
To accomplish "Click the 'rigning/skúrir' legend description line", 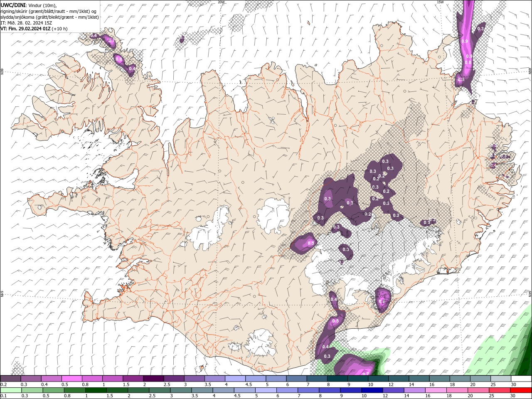I will coord(48,11).
